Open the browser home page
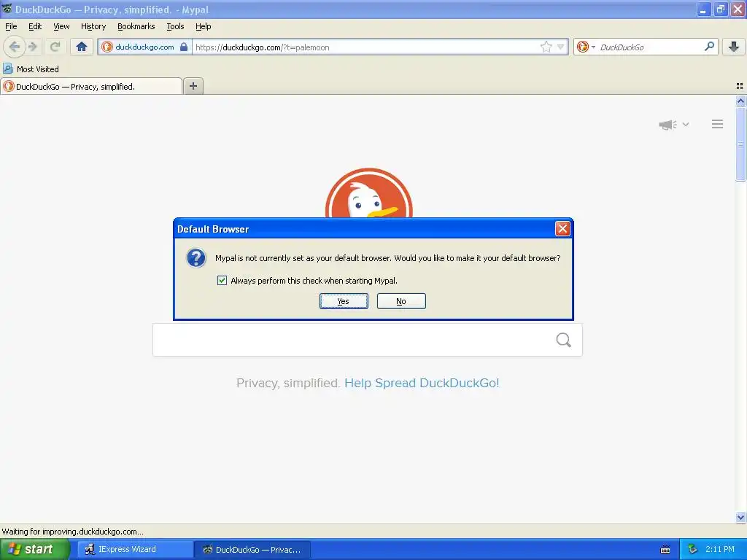 click(82, 47)
